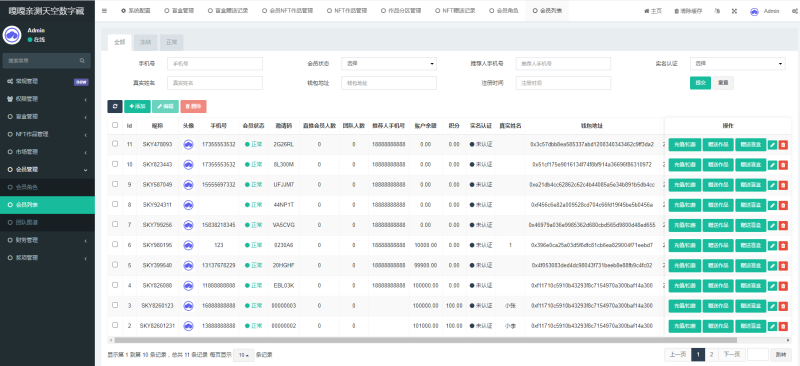Click the fullscreen icon in top bar
This screenshot has width=800, height=366.
point(734,11)
